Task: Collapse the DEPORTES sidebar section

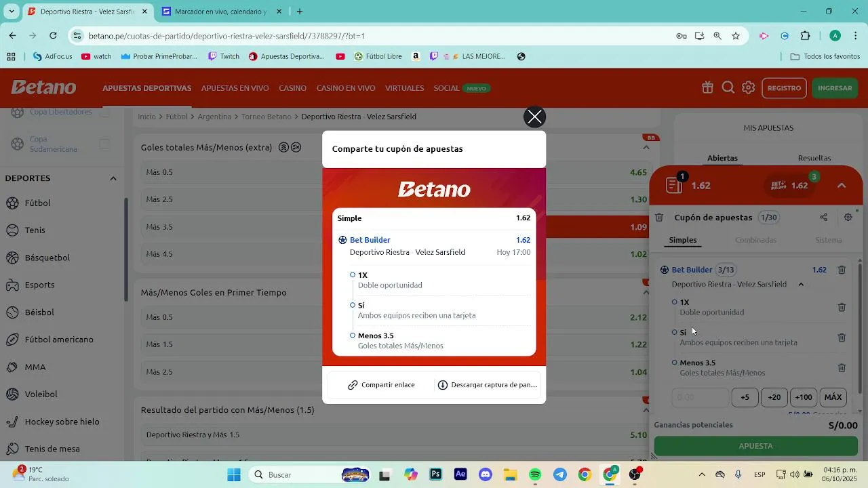Action: pos(113,178)
